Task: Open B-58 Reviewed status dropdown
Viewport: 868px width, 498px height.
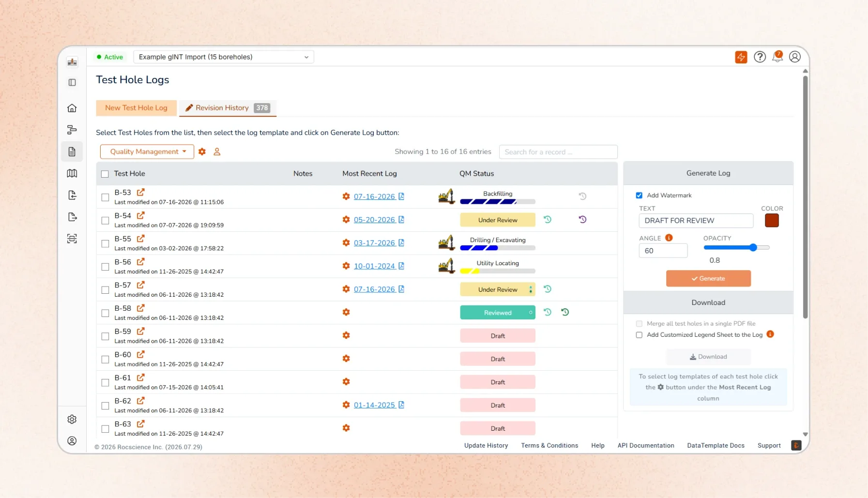Action: pos(531,313)
